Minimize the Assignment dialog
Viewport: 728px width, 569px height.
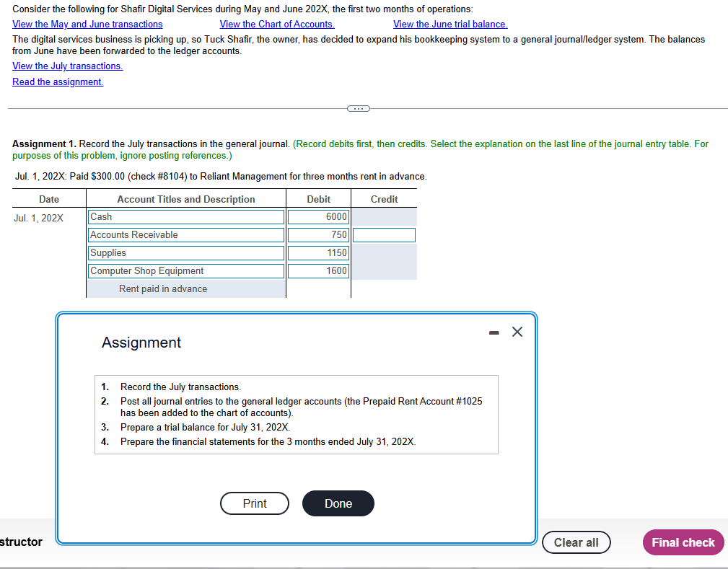click(x=494, y=332)
